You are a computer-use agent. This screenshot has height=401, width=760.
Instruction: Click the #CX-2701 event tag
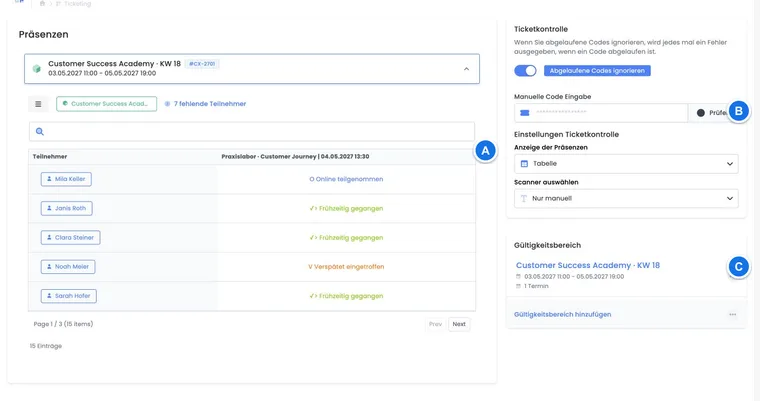point(202,64)
